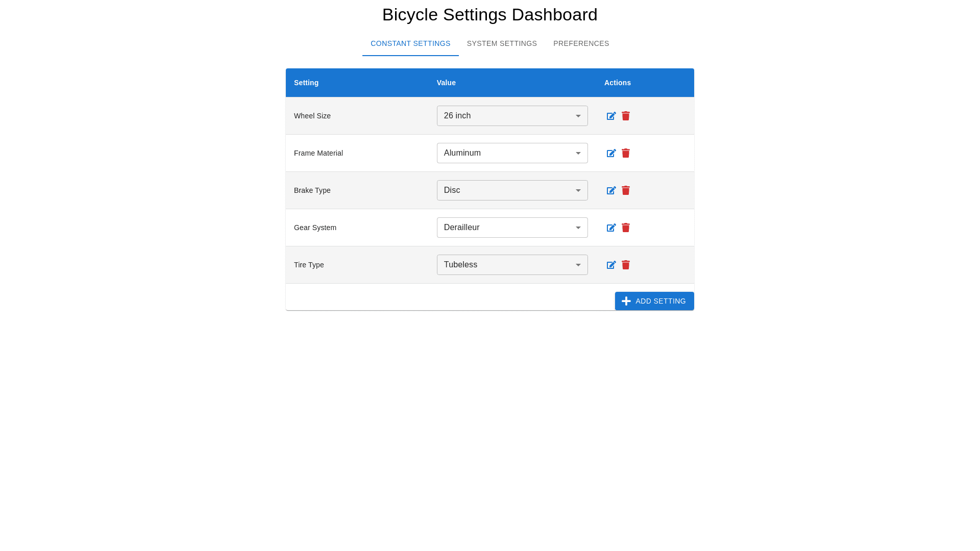Screen dimensions: 980x551
Task: Delete the Gear System setting via trash icon
Action: coord(626,228)
